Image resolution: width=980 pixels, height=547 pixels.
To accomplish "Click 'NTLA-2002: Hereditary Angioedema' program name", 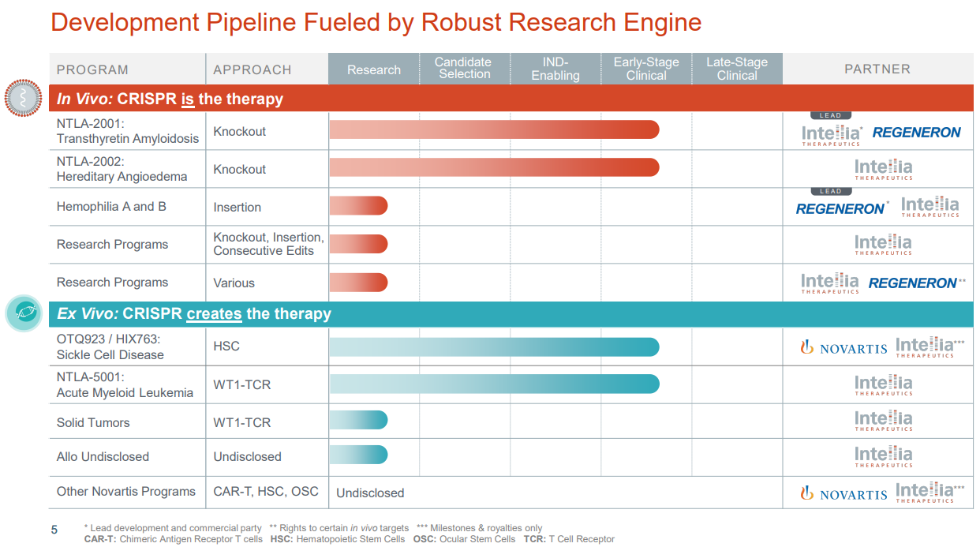I will coord(122,169).
